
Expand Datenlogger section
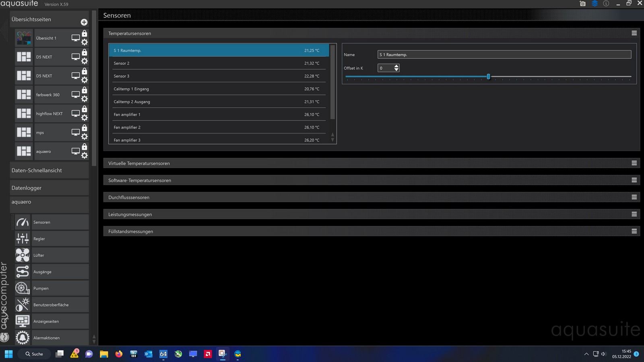coord(49,188)
